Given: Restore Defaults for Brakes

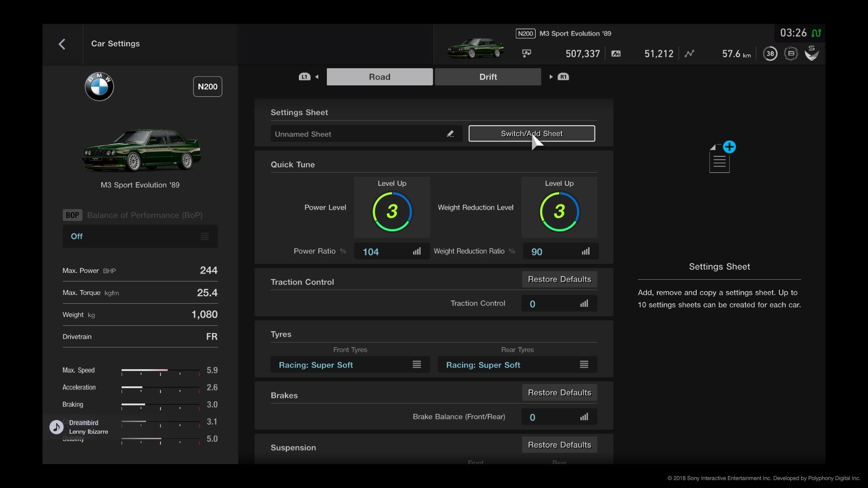Looking at the screenshot, I should [x=559, y=393].
